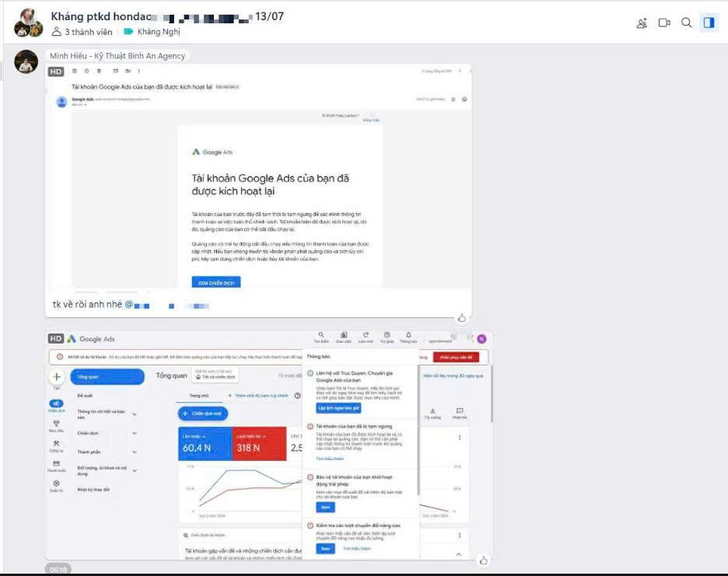Select 'Đề xuất' in the Google Ads side menu

coord(85,396)
